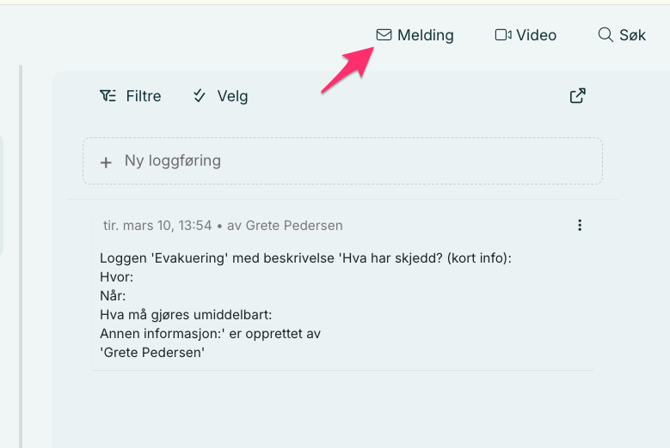Open the log in a new window

pos(577,96)
